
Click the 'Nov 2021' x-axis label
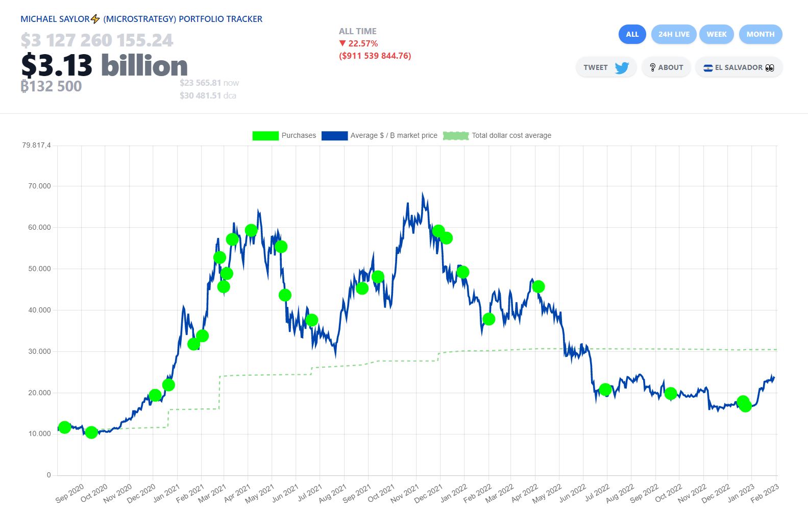pos(404,493)
